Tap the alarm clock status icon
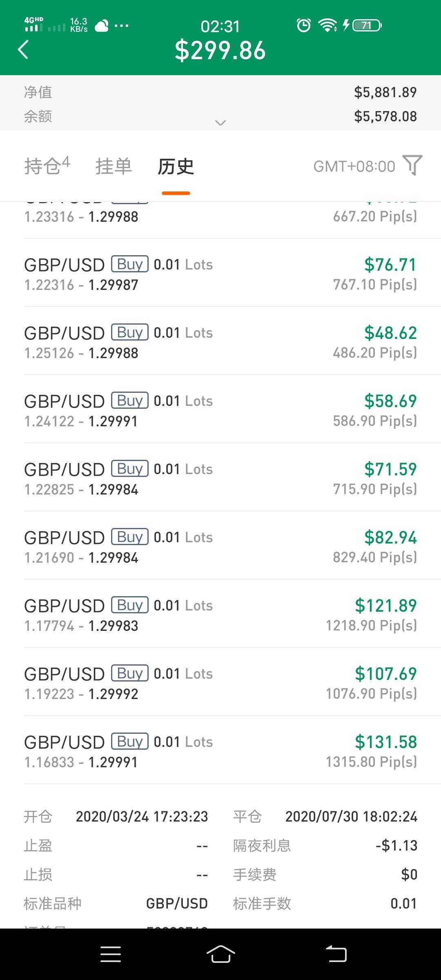 coord(303,25)
